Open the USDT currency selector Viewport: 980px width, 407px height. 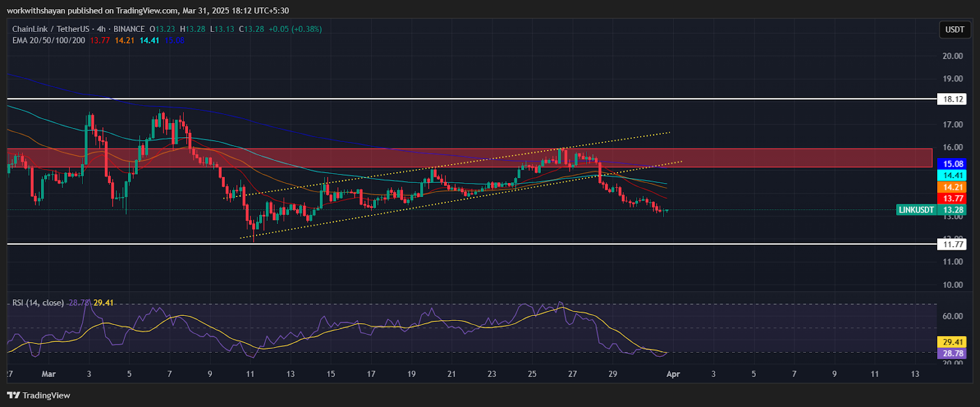tap(954, 29)
